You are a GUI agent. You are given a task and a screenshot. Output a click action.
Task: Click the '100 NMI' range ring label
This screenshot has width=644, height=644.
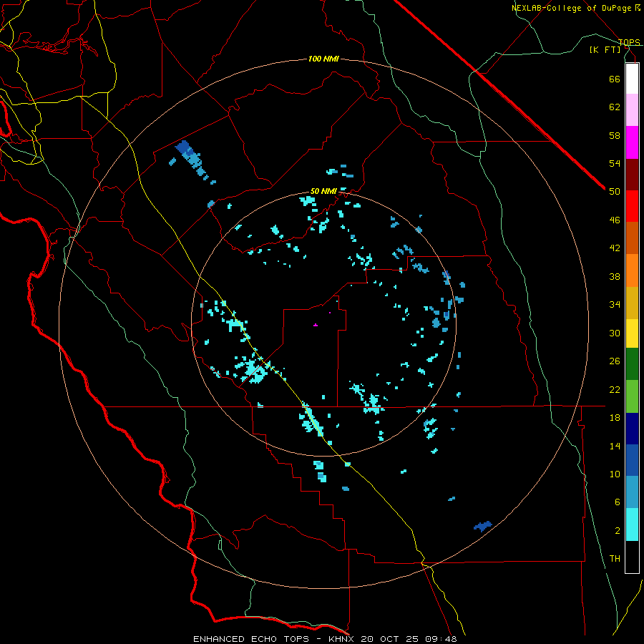(x=323, y=59)
